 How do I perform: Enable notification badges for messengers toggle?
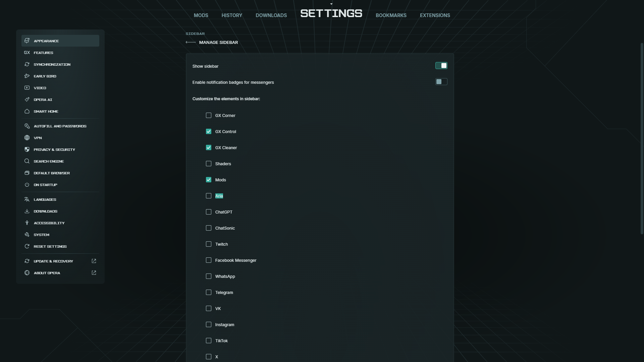[441, 82]
